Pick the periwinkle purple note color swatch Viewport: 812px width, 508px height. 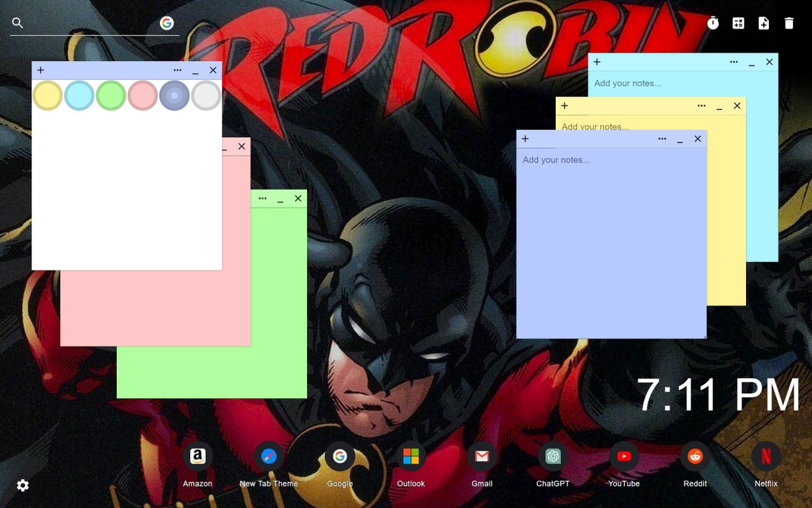click(x=174, y=95)
